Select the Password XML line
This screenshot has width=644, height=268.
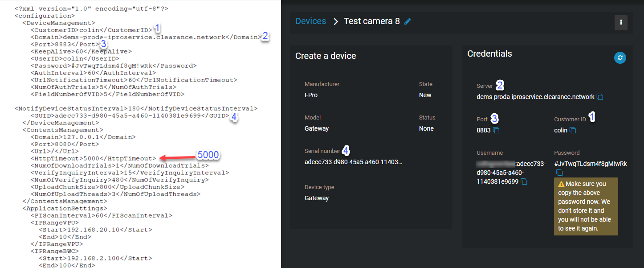pos(114,66)
